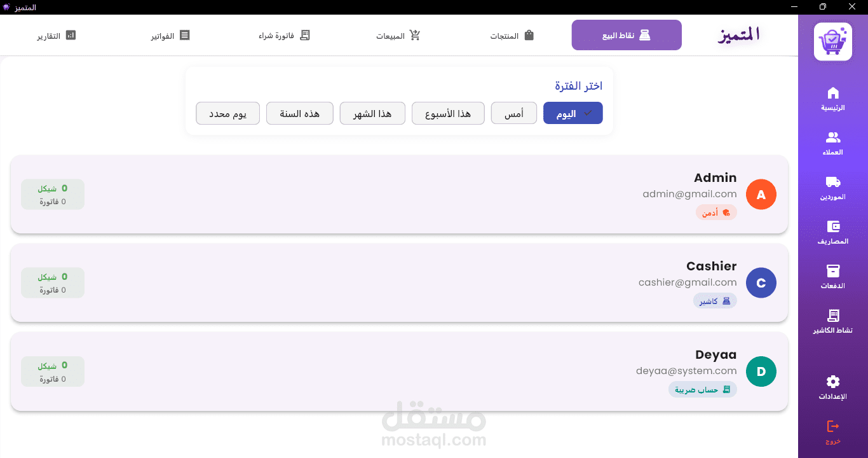Click the Deyaa user name
The width and height of the screenshot is (868, 458).
pos(716,354)
